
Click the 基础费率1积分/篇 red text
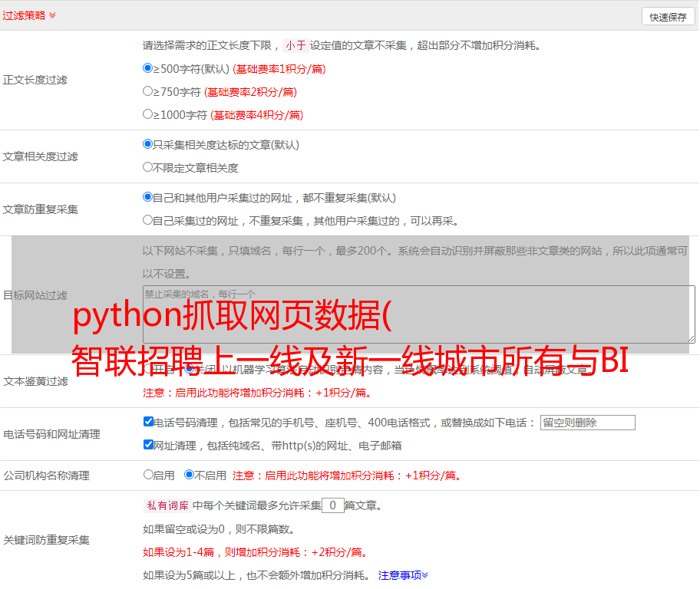279,69
